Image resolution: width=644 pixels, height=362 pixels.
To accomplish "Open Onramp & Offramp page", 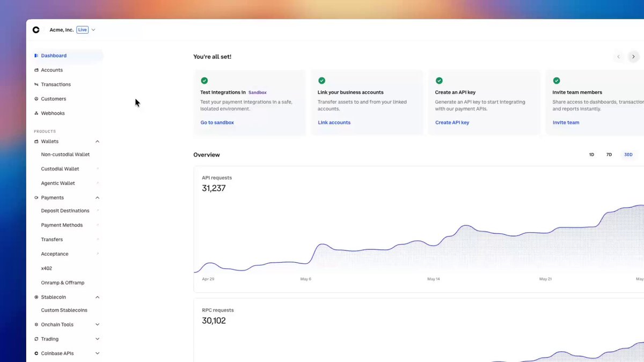I will click(63, 283).
